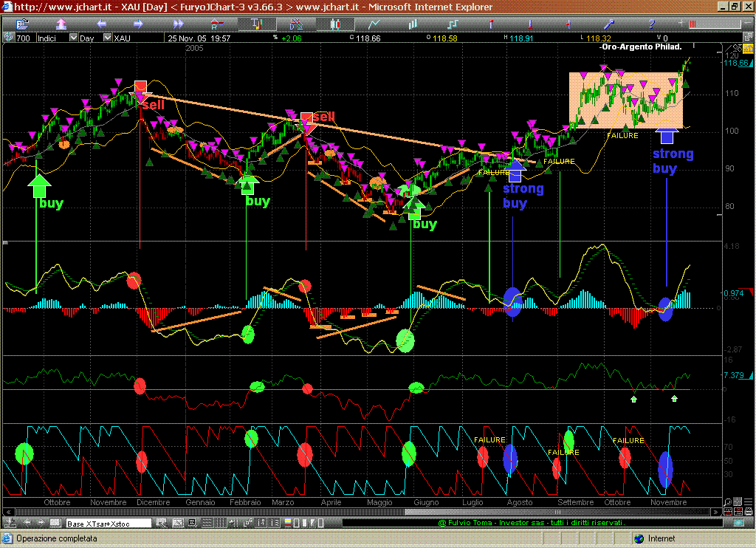Viewport: 756px width, 548px height.
Task: Click the open folder icon in toolbar
Action: tap(21, 24)
